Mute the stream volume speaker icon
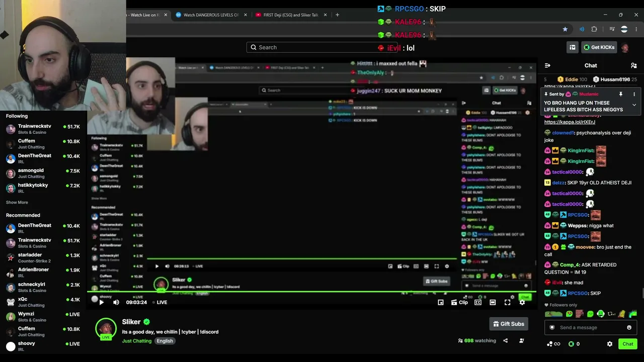644x362 pixels. point(116,302)
